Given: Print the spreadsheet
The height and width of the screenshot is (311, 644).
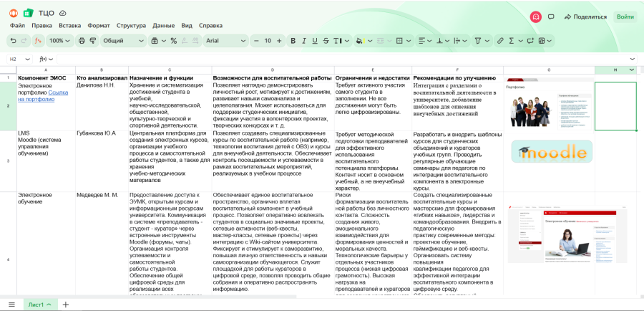Looking at the screenshot, I should (82, 41).
